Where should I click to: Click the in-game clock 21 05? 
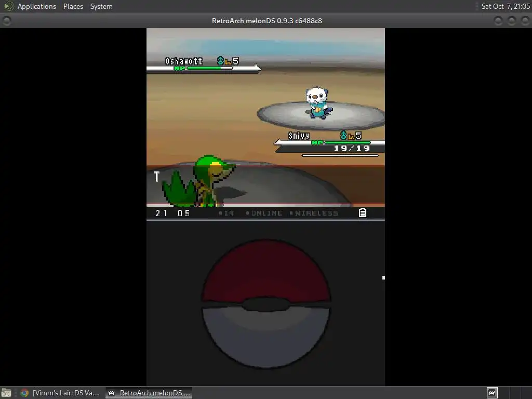pos(172,213)
